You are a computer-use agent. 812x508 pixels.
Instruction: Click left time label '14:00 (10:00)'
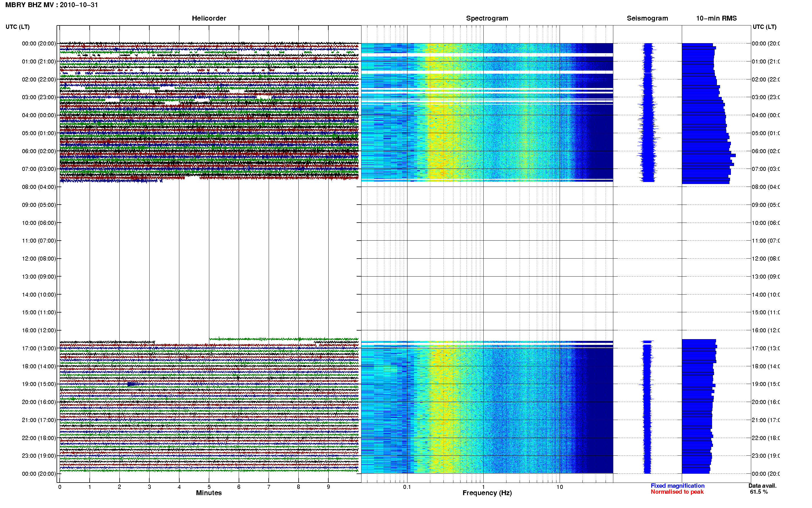click(39, 295)
